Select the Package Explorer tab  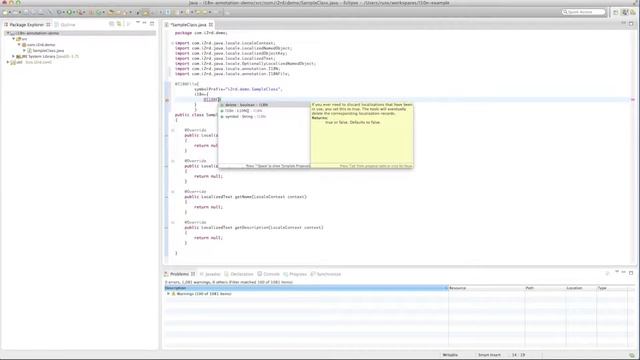coord(26,24)
